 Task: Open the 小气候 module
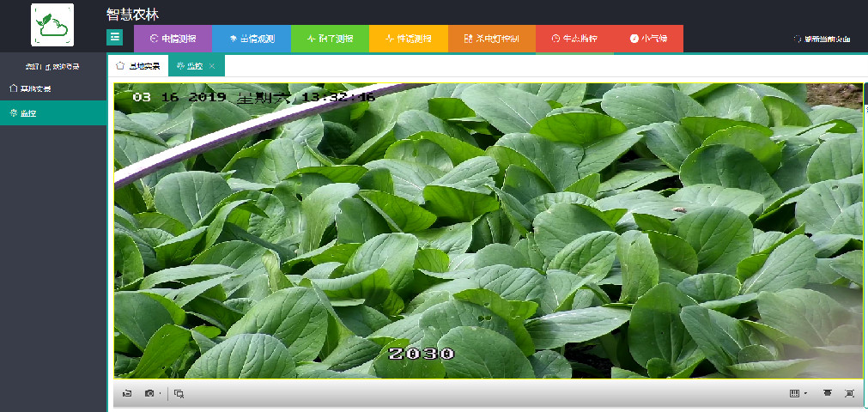coord(648,39)
